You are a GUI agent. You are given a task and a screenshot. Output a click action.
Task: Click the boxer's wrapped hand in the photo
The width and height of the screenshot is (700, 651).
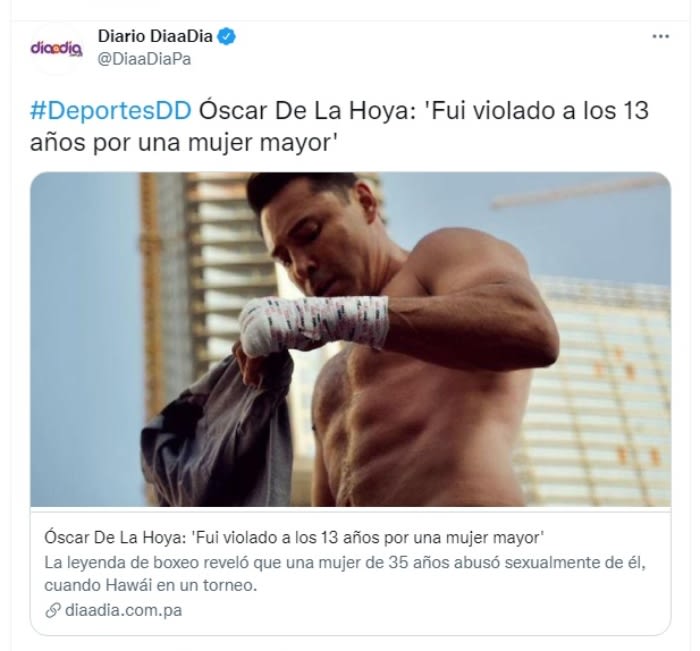[312, 324]
